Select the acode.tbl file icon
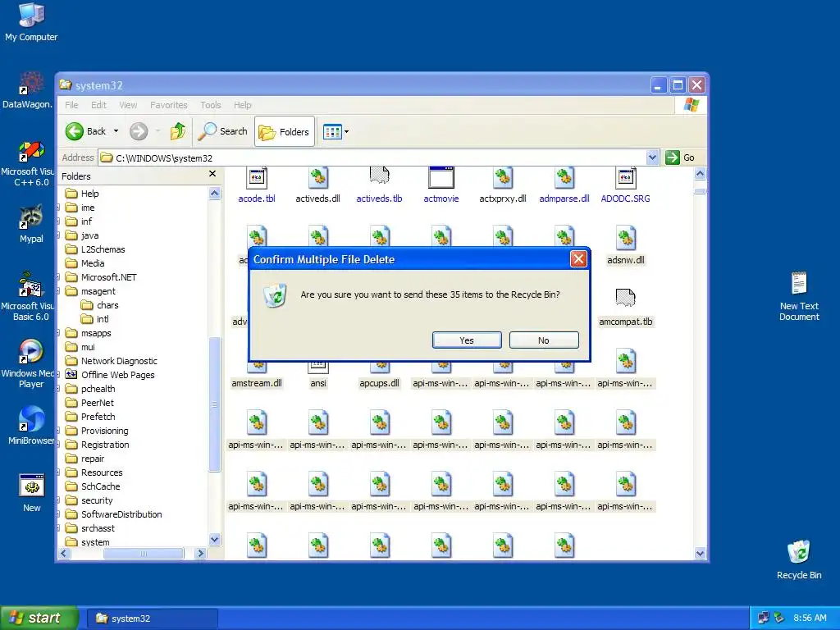The height and width of the screenshot is (630, 840). click(x=257, y=178)
